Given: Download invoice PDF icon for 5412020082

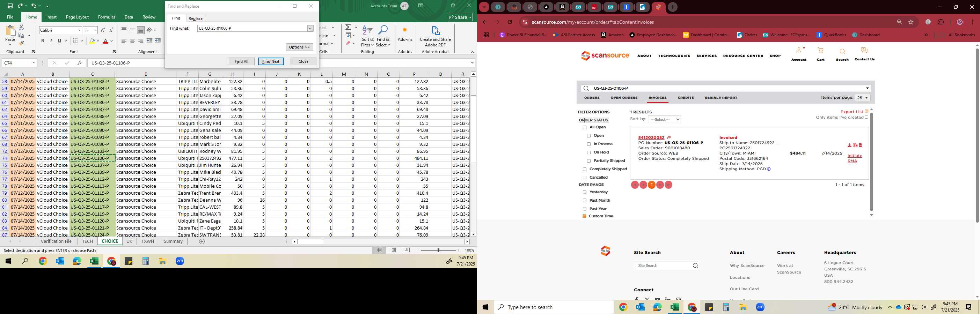Looking at the screenshot, I should pyautogui.click(x=849, y=145).
